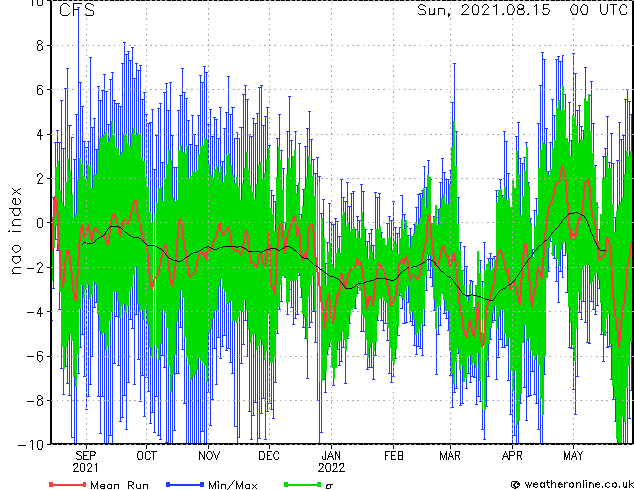This screenshot has width=634, height=490.
Task: Click the y-axis value -10
Action: click(31, 445)
